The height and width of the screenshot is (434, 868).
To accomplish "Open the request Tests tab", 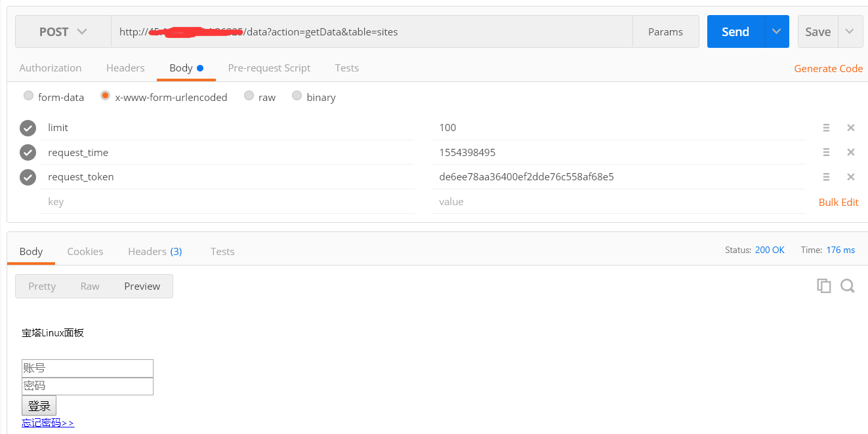I will coord(346,68).
